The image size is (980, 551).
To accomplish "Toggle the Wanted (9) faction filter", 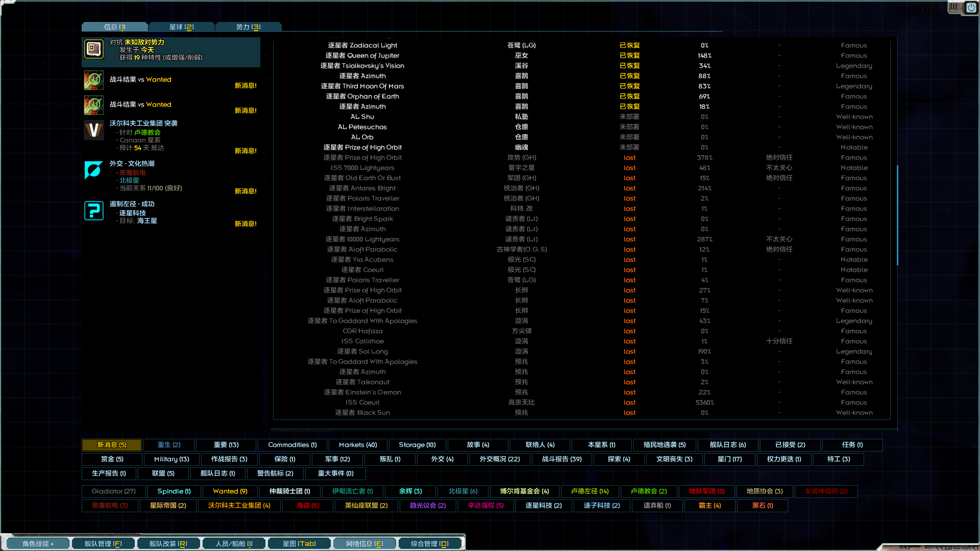I will (x=229, y=491).
